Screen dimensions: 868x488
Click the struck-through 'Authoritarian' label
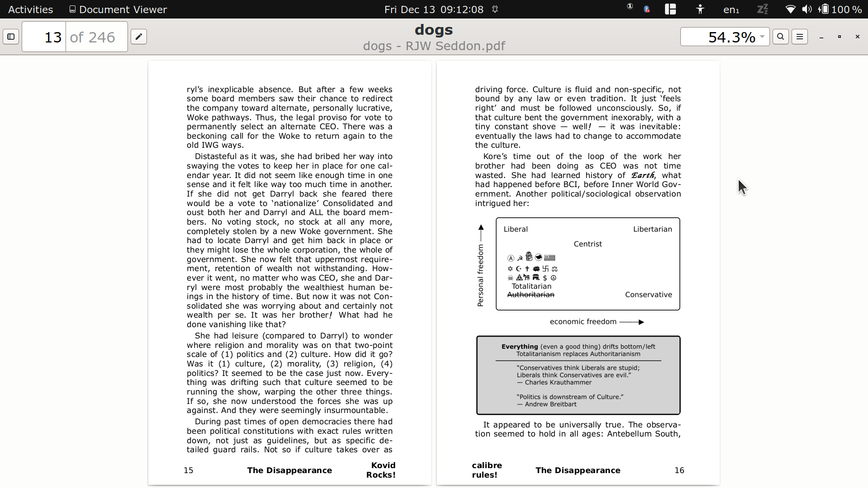531,295
